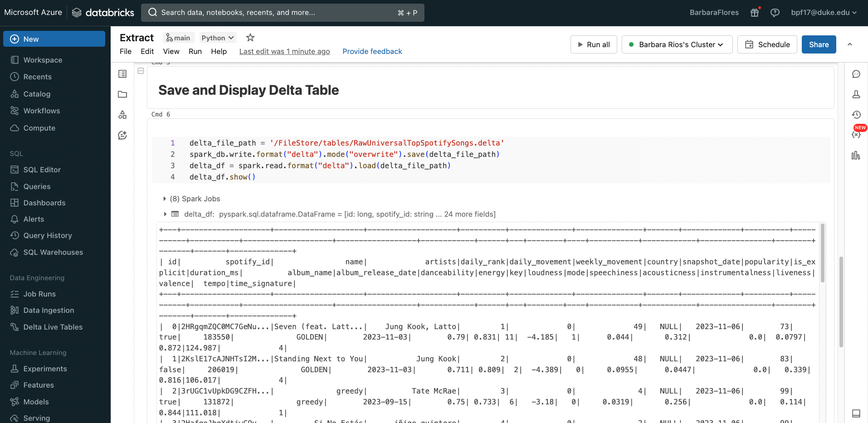The height and width of the screenshot is (423, 868).
Task: Click the Share button
Action: point(819,44)
